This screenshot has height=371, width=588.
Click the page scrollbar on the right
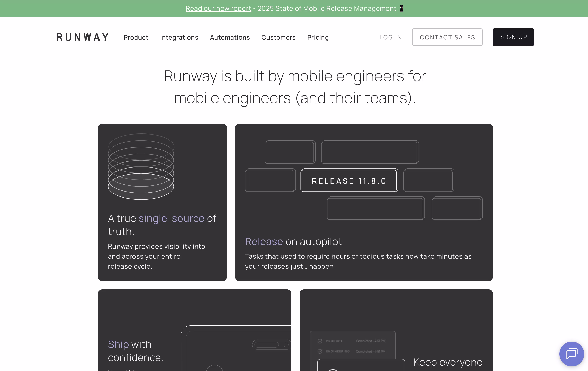point(550,214)
